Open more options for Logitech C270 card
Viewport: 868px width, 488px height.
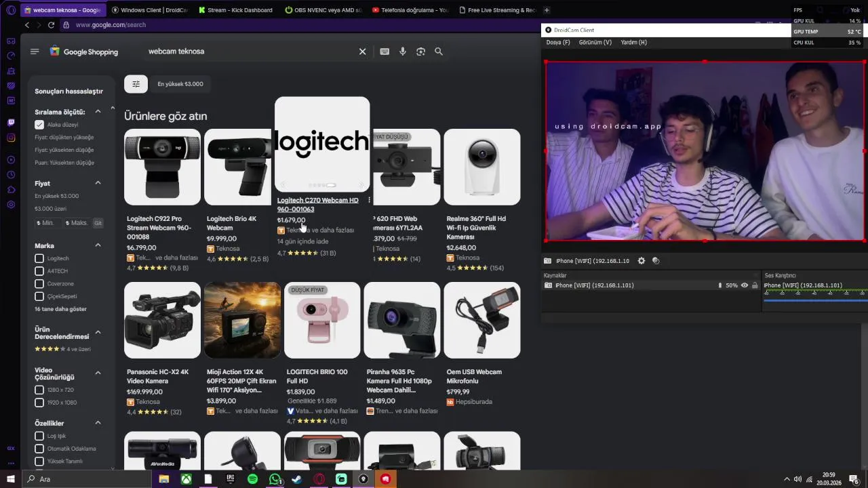tap(369, 201)
